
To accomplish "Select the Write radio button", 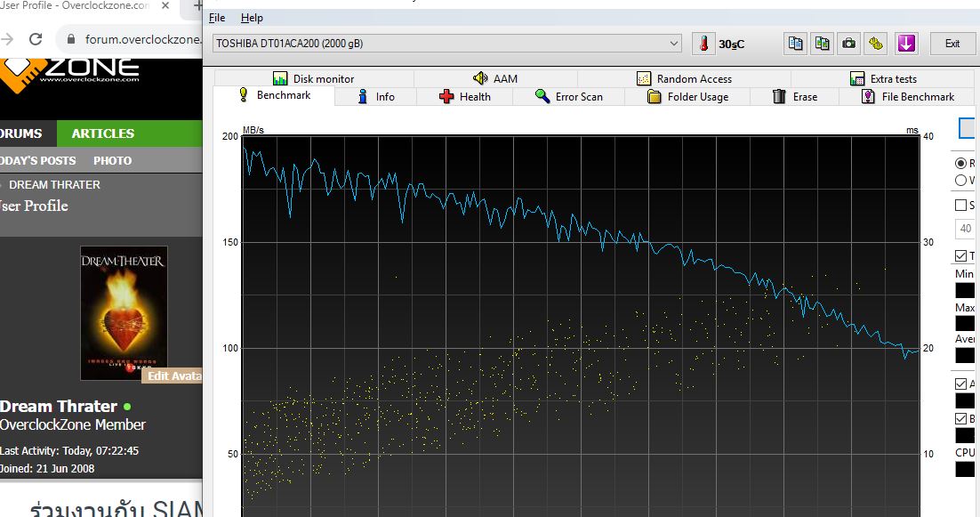I will point(960,181).
